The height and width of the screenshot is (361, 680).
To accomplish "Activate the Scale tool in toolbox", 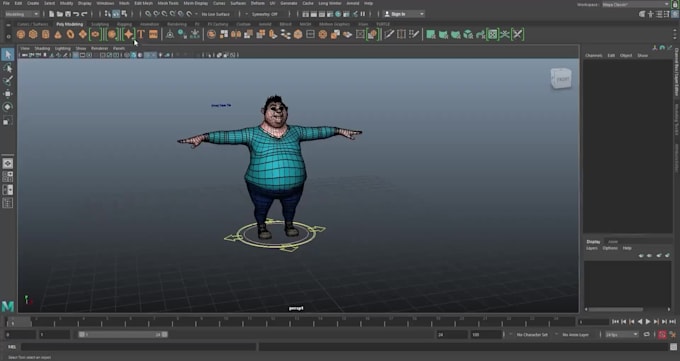I will pos(8,121).
